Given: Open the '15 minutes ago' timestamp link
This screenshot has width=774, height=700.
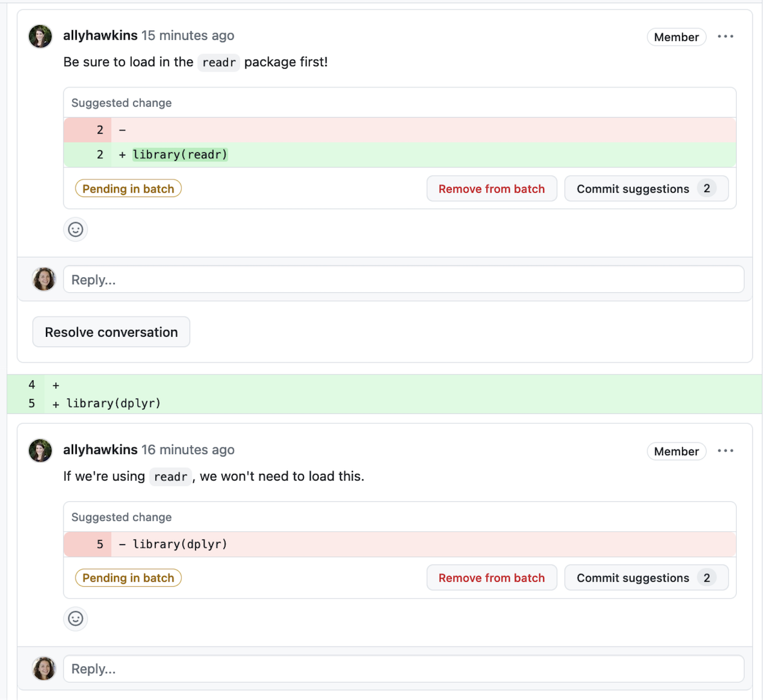Looking at the screenshot, I should pyautogui.click(x=188, y=36).
